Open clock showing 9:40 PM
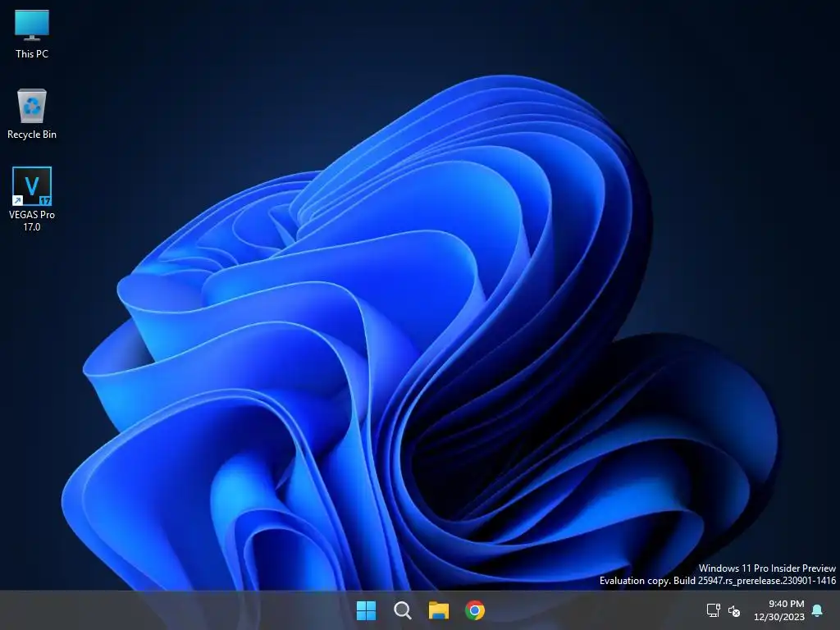The height and width of the screenshot is (630, 840). (x=787, y=604)
